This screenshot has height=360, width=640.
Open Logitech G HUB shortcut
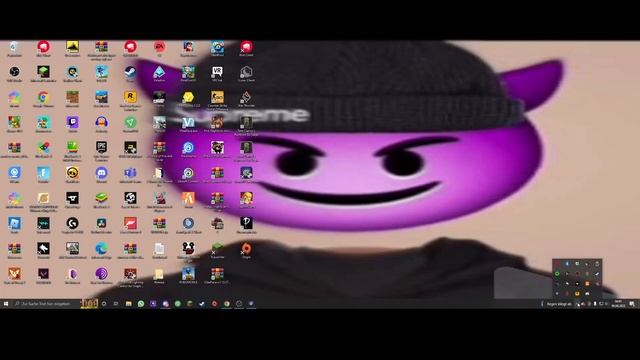click(72, 225)
